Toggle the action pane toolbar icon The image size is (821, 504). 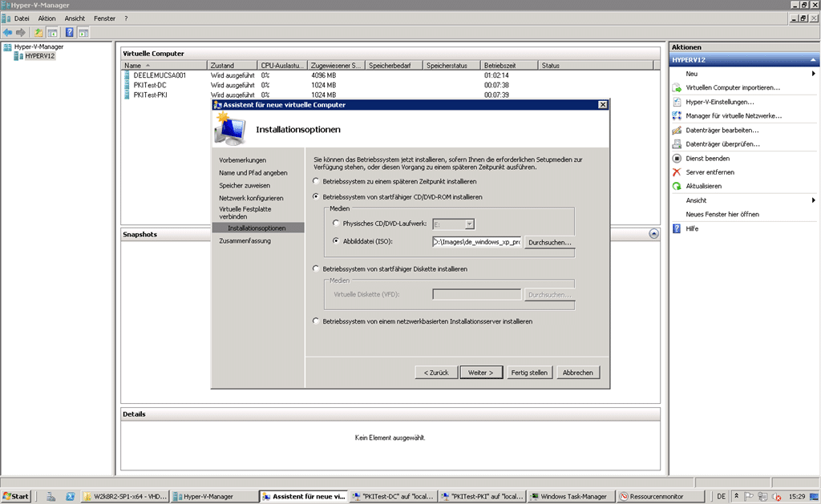click(83, 32)
